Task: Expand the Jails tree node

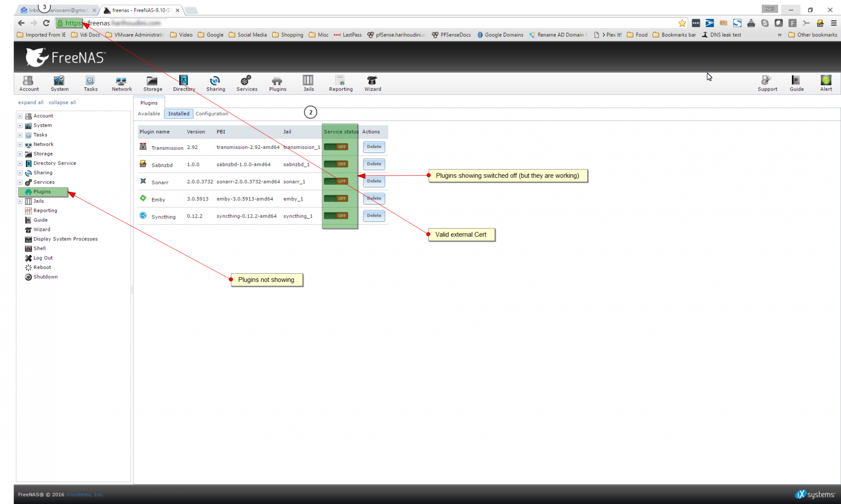Action: (x=20, y=201)
